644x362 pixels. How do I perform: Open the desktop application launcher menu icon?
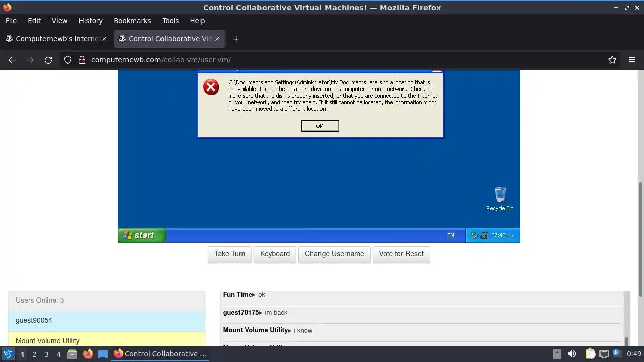tap(8, 354)
